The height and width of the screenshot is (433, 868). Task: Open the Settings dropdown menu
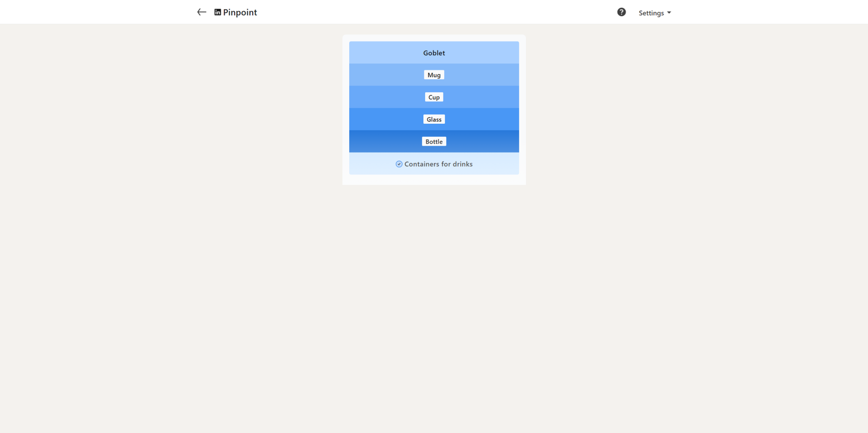pos(651,12)
